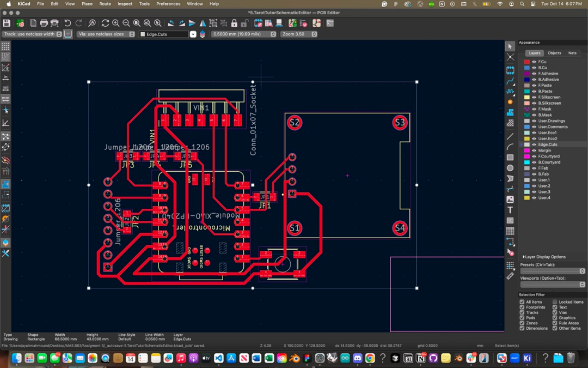Select the Route Single Track tool
Viewport: 588px width, 368px height.
tap(510, 81)
